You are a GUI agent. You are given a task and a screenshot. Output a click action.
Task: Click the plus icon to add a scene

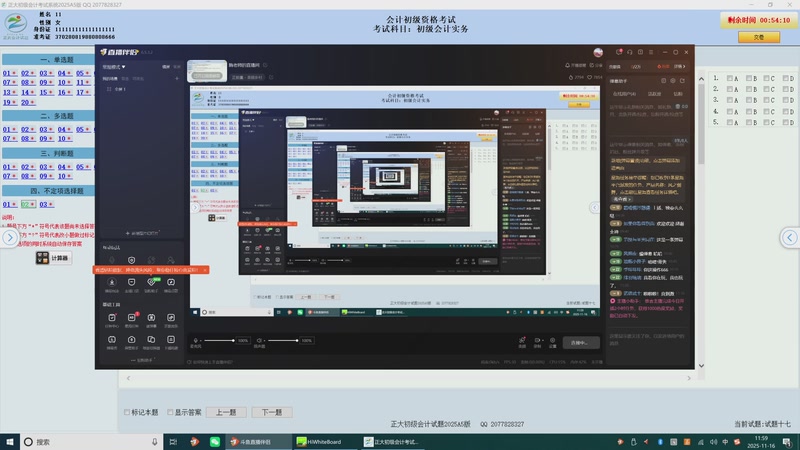[x=177, y=79]
